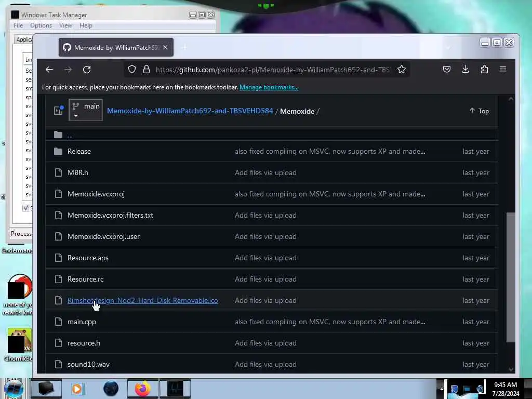Image resolution: width=532 pixels, height=399 pixels.
Task: Open main.cpp commit message link
Action: [x=330, y=322]
